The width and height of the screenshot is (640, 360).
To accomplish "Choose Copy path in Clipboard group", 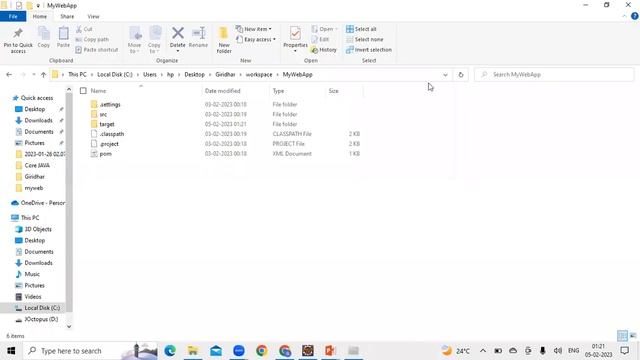I will (92, 40).
